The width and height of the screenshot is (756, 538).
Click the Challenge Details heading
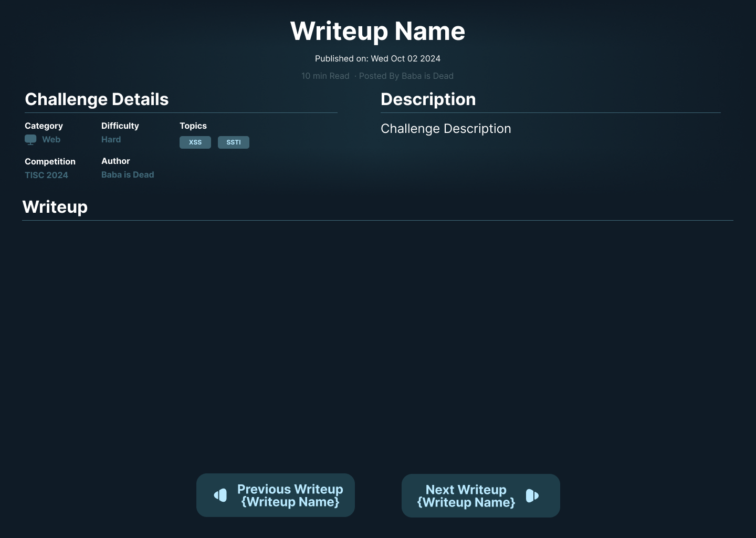(97, 99)
